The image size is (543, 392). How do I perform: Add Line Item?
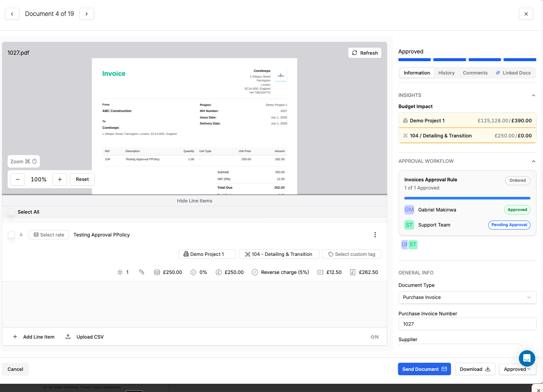(x=34, y=337)
